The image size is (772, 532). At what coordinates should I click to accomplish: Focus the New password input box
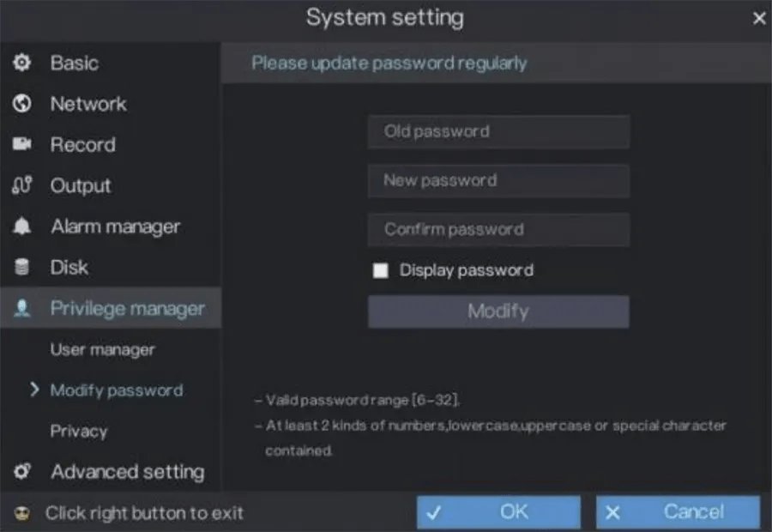coord(498,180)
